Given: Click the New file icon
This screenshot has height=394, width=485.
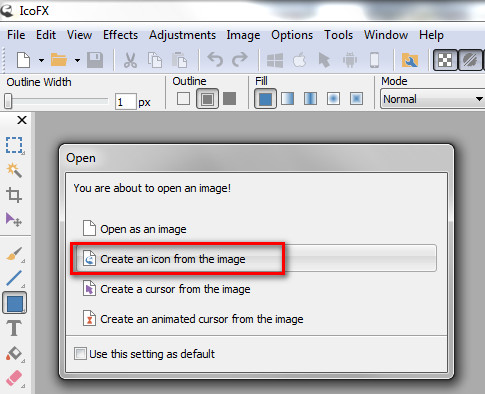Looking at the screenshot, I should tap(23, 60).
